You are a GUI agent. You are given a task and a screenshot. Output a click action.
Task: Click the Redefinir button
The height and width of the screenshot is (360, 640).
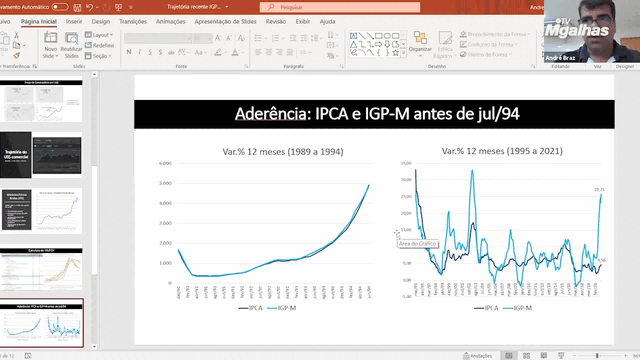tap(100, 45)
